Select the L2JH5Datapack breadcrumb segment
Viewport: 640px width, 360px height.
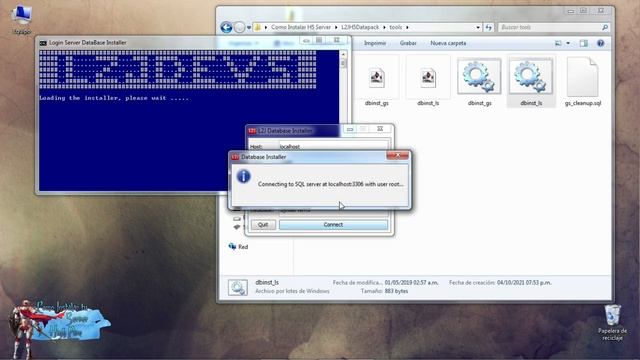pyautogui.click(x=360, y=27)
